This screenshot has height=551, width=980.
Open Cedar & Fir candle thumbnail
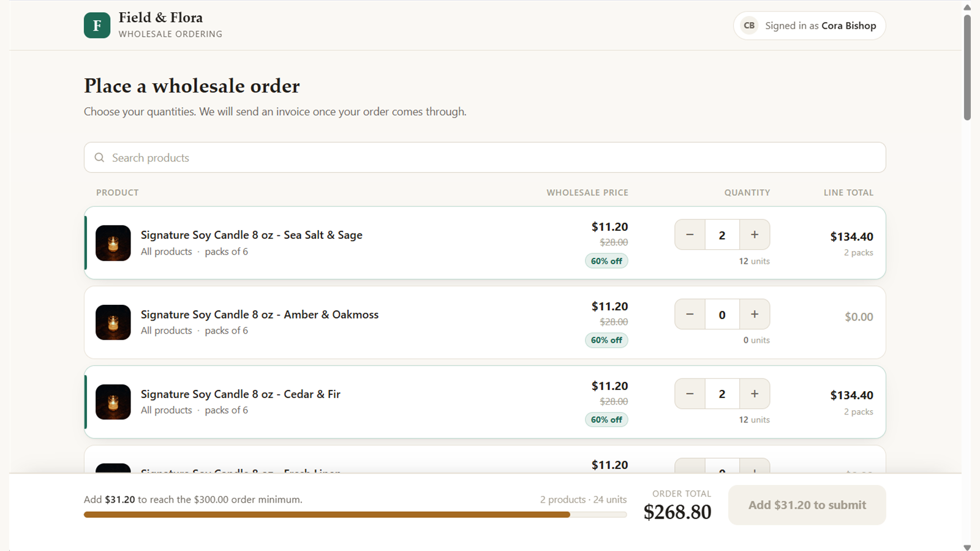point(113,402)
